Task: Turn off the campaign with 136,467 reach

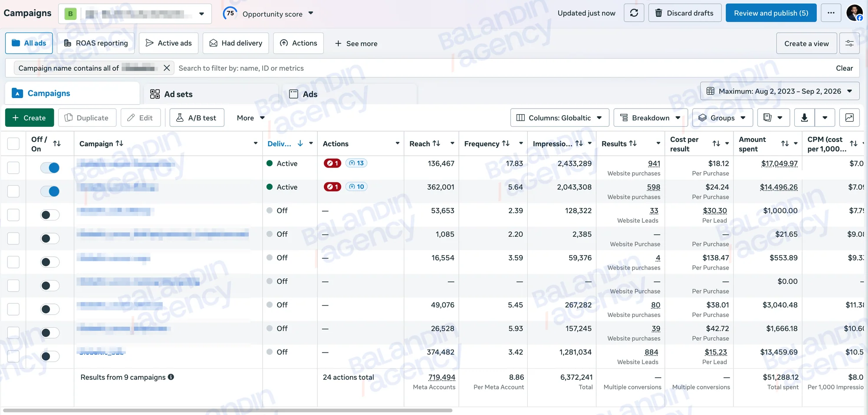Action: click(50, 168)
